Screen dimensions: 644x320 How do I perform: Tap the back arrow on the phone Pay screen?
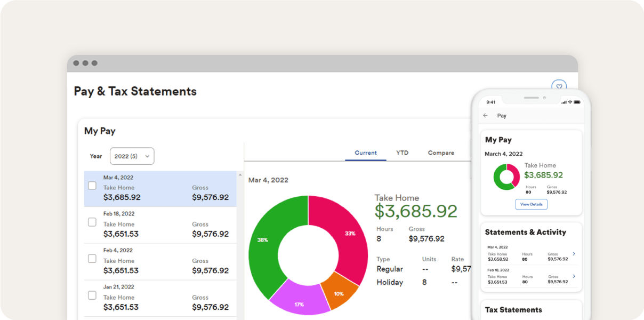[x=486, y=115]
